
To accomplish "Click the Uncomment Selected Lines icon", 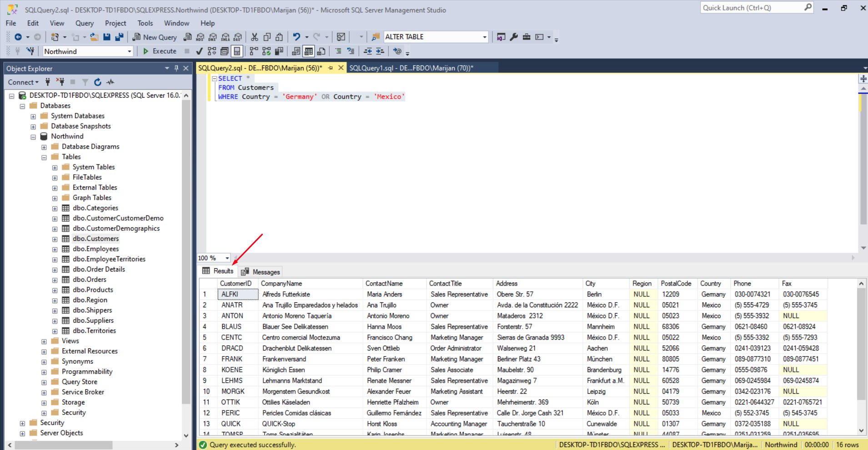I will click(x=351, y=51).
